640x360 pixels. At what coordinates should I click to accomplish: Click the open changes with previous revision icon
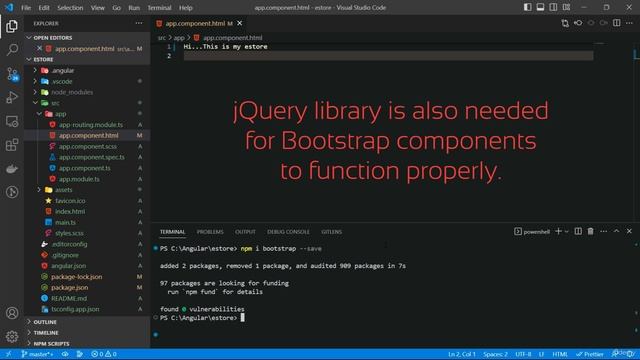[578, 23]
